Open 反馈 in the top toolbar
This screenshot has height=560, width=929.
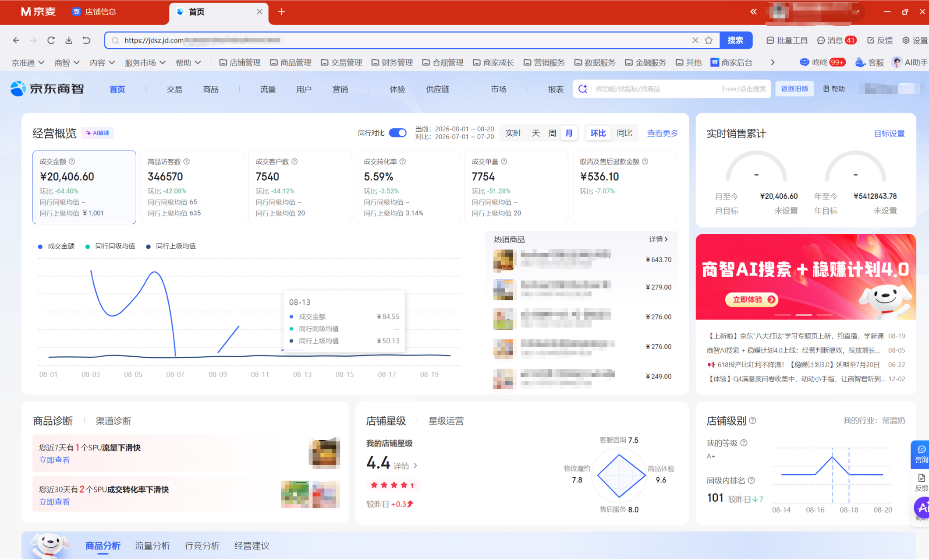click(x=880, y=40)
